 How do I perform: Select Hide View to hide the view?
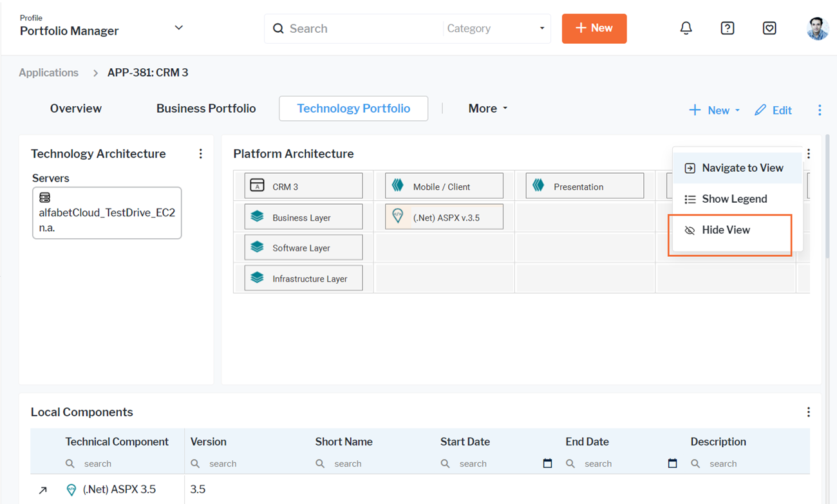[x=726, y=230]
